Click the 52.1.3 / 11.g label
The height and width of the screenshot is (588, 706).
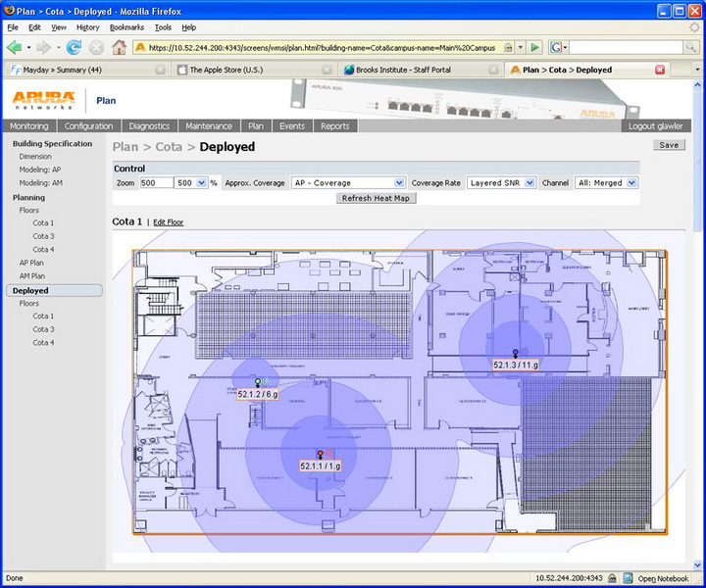[x=516, y=365]
